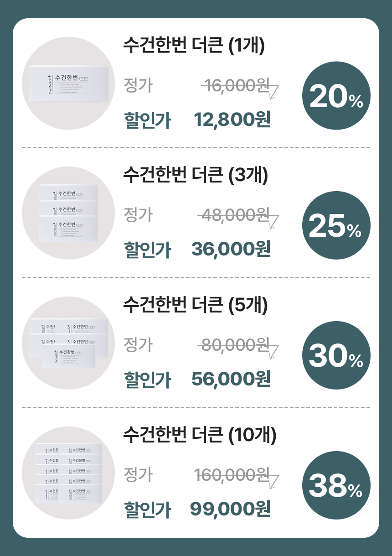This screenshot has height=556, width=392.
Task: Click the 38% discount circle
Action: 336,485
